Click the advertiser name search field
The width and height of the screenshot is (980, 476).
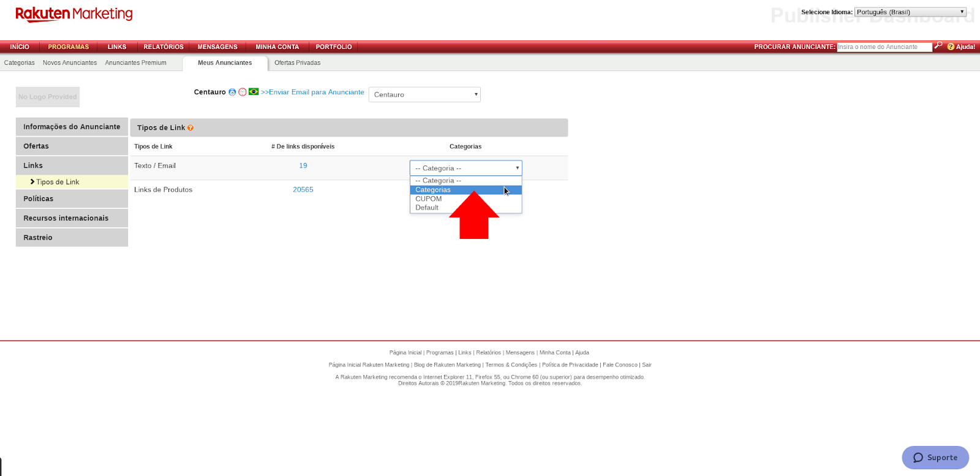(x=884, y=47)
